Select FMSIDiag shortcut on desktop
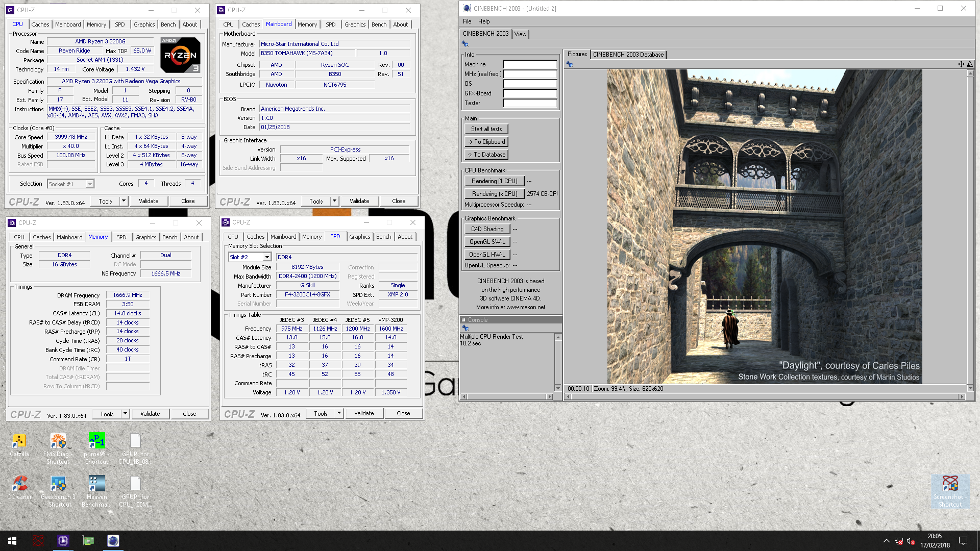This screenshot has height=551, width=980. coord(58,449)
